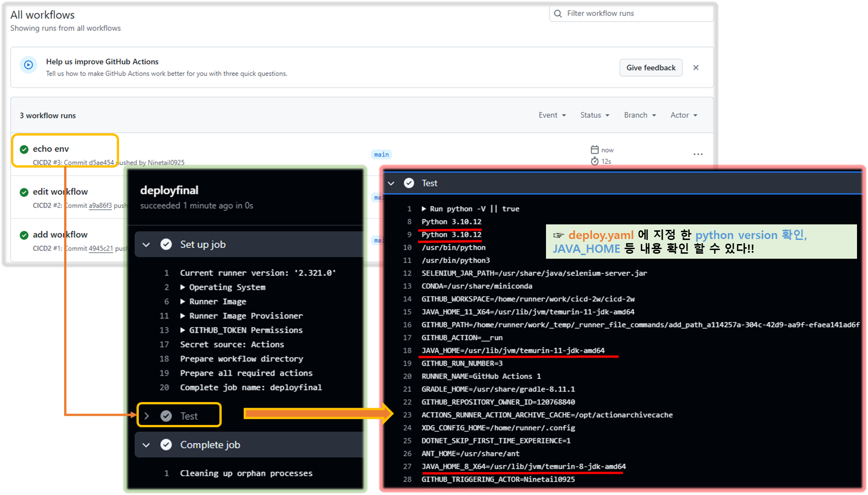Image resolution: width=868 pixels, height=495 pixels.
Task: Open commit a9a86f3 link
Action: 100,206
